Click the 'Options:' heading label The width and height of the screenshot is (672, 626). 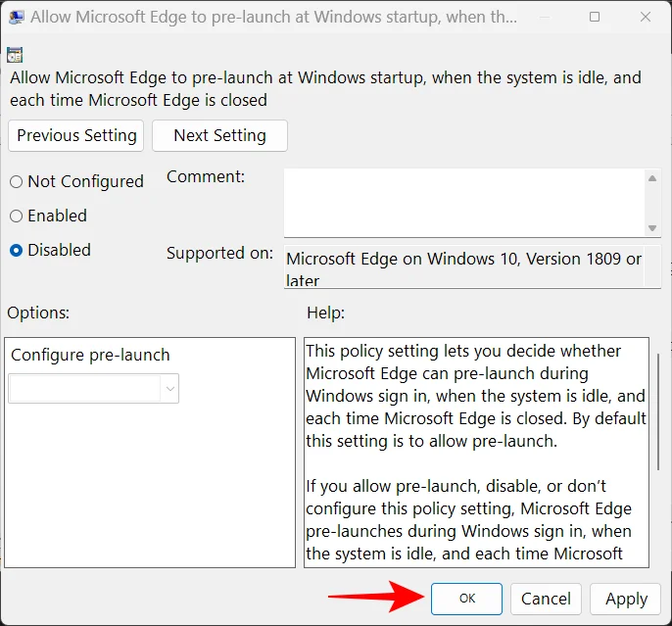click(x=38, y=313)
